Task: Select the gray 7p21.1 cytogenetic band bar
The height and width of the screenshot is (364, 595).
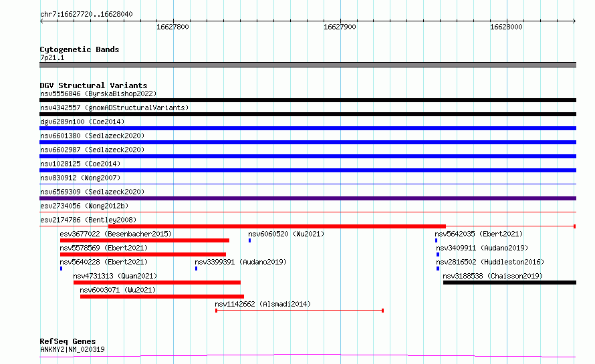Action: point(308,65)
